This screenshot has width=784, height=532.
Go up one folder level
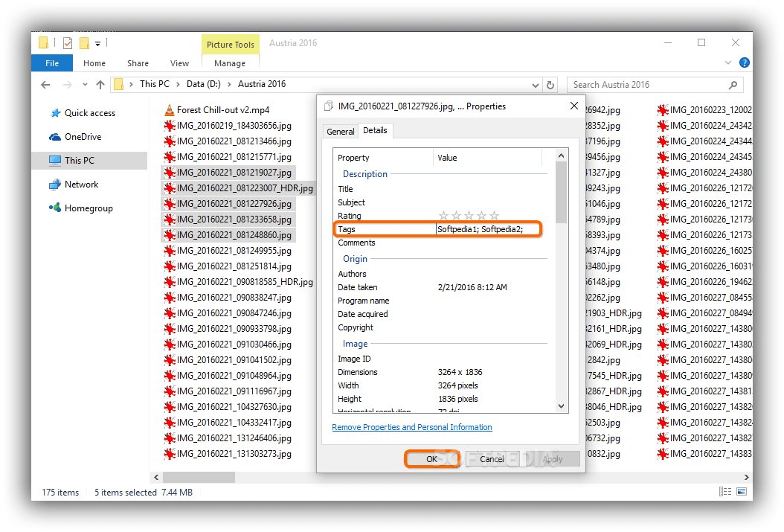click(100, 85)
